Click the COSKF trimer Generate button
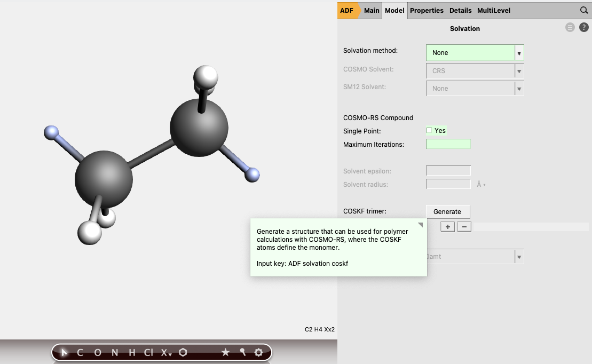 pyautogui.click(x=447, y=211)
